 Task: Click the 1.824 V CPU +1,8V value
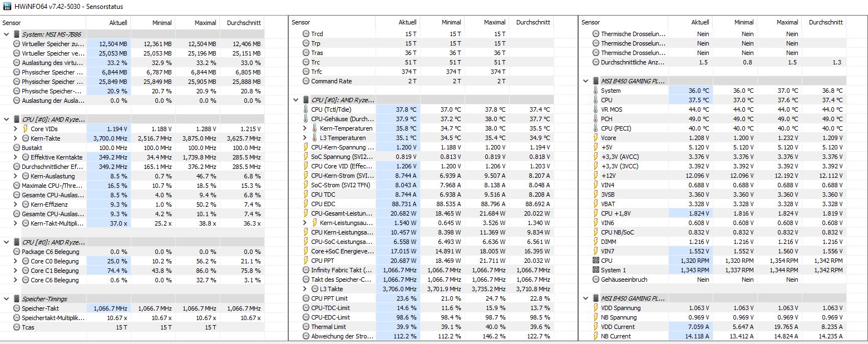(698, 213)
